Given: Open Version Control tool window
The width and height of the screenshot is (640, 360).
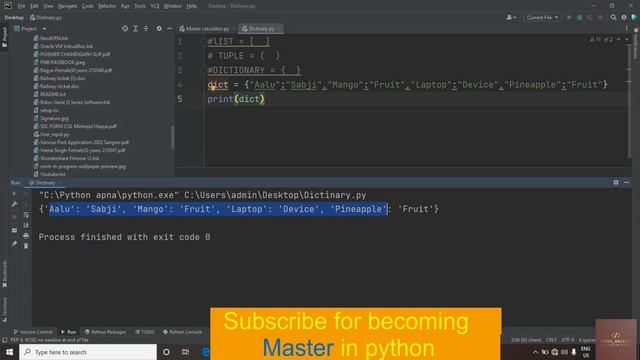Looking at the screenshot, I should pyautogui.click(x=33, y=332).
